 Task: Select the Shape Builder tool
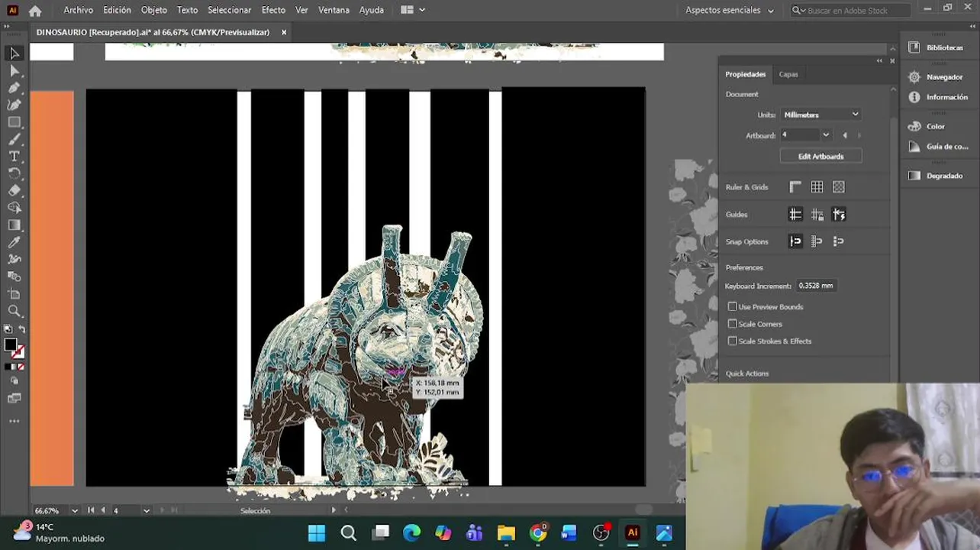[14, 208]
